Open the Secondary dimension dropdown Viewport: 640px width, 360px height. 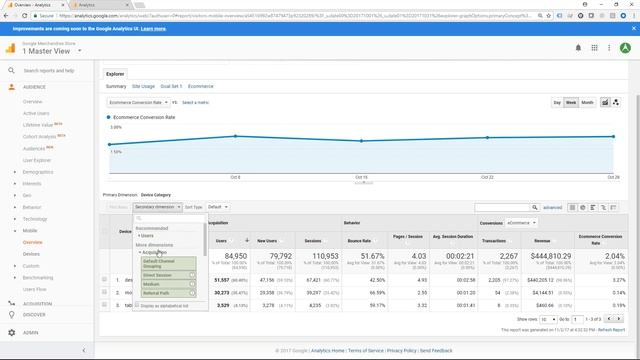(158, 207)
